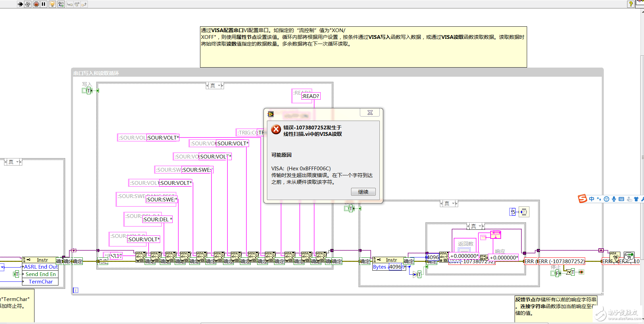Click the Step Over toolbar icon
The height and width of the screenshot is (324, 644).
click(77, 4)
